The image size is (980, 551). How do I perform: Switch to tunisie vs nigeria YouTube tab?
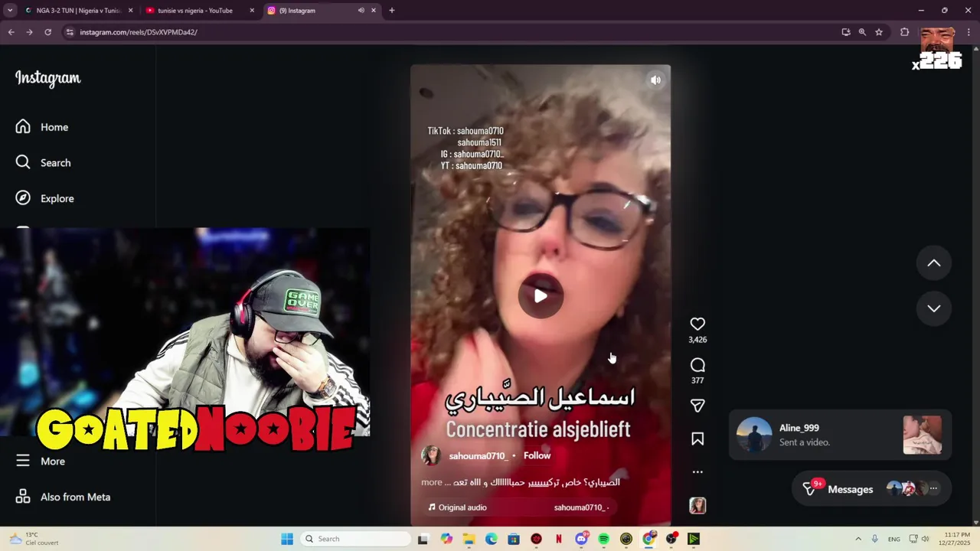(x=194, y=11)
